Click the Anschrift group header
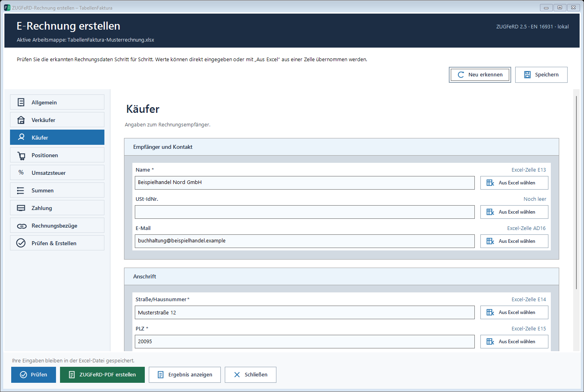The height and width of the screenshot is (392, 584). click(342, 276)
